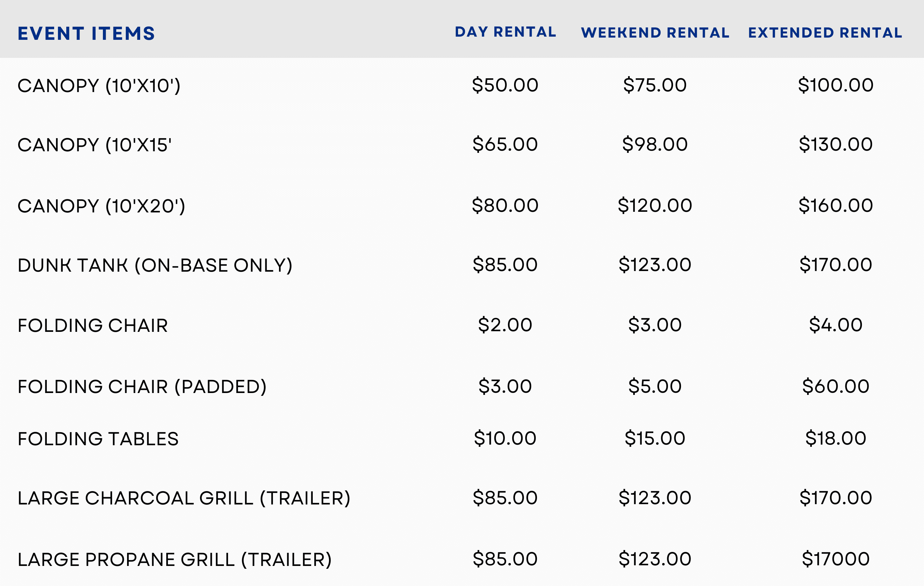Screen dimensions: 924x586
Task: Click the EVENT ITEMS column header
Action: point(86,33)
